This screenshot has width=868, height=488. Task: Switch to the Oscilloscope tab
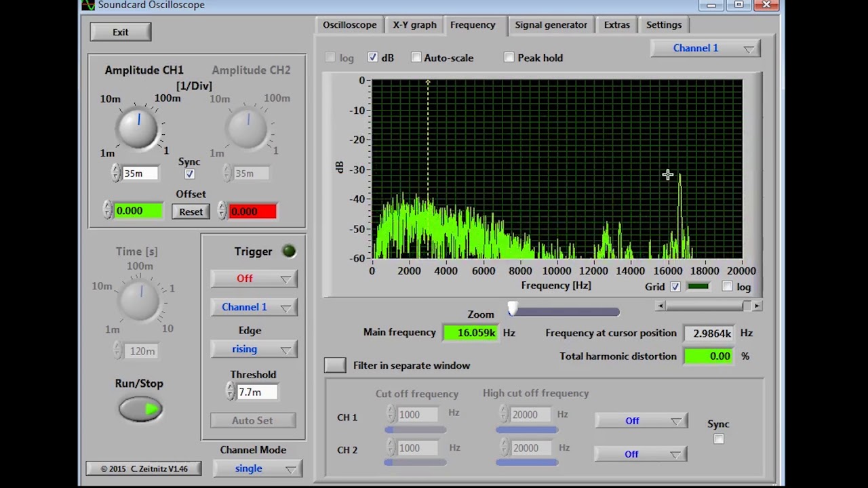coord(349,25)
